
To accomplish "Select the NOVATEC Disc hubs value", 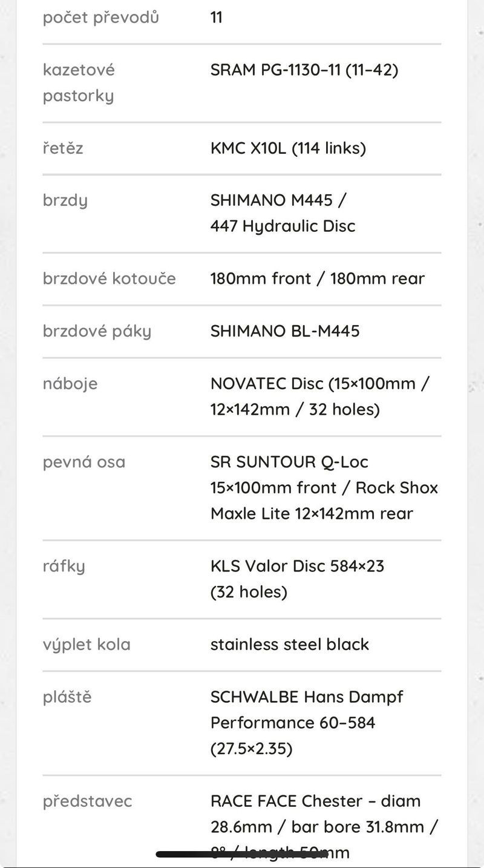I will 320,396.
